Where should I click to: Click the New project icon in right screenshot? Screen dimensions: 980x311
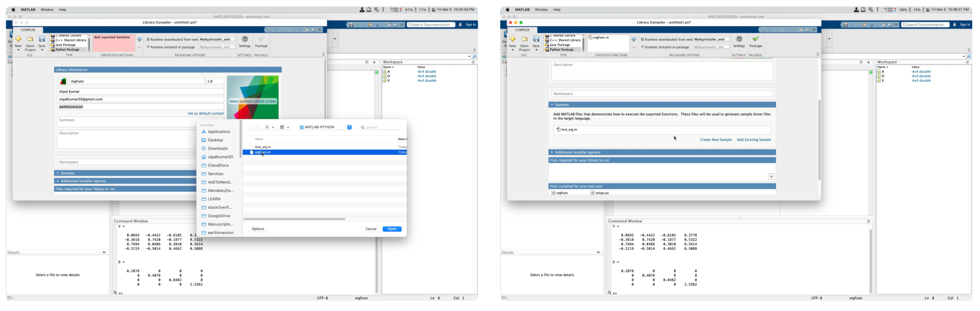coord(513,39)
